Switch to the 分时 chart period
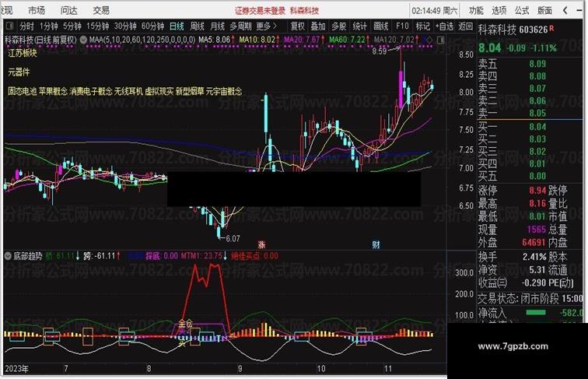Image resolution: width=588 pixels, height=379 pixels. click(x=26, y=26)
